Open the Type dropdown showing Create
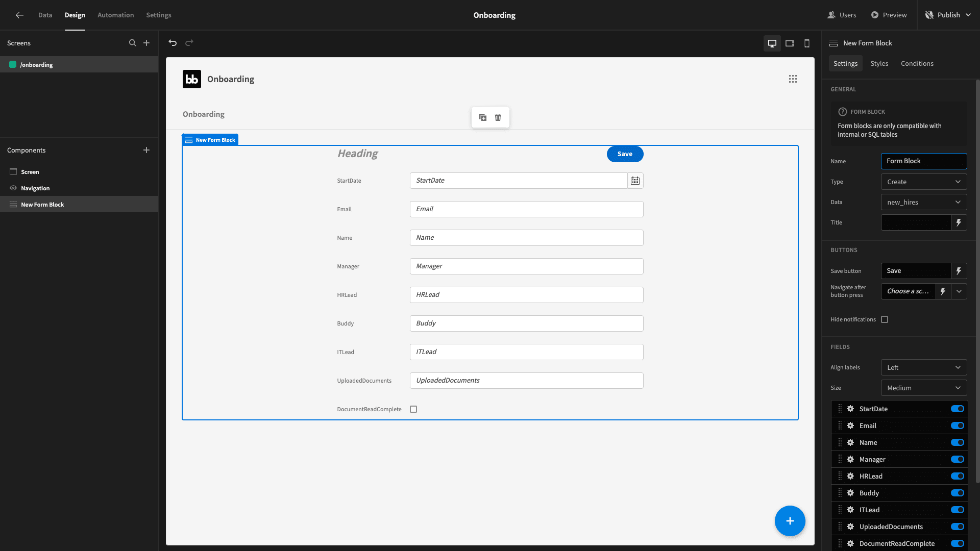Viewport: 980px width, 551px height. [924, 182]
